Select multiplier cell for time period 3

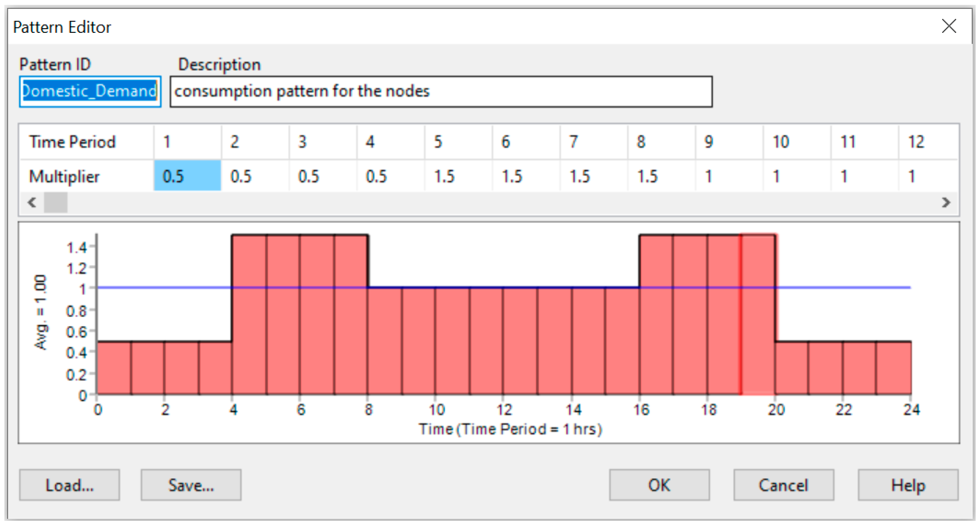click(323, 176)
